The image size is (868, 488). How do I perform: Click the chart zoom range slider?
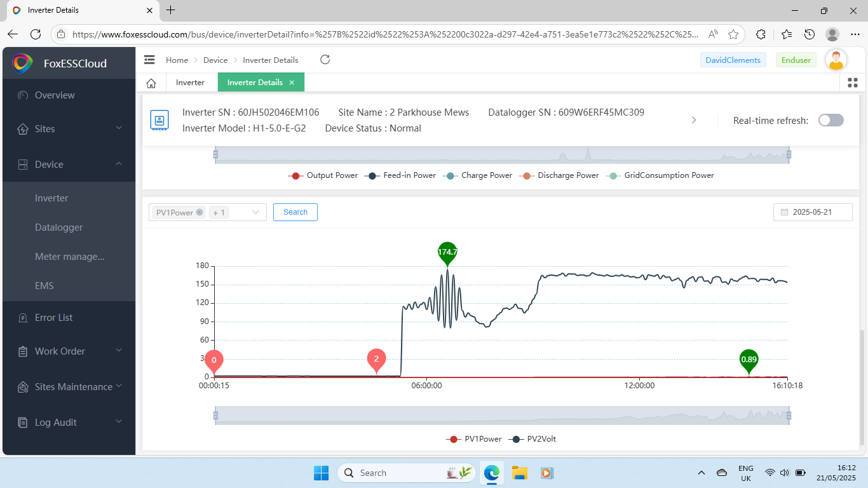pos(502,416)
